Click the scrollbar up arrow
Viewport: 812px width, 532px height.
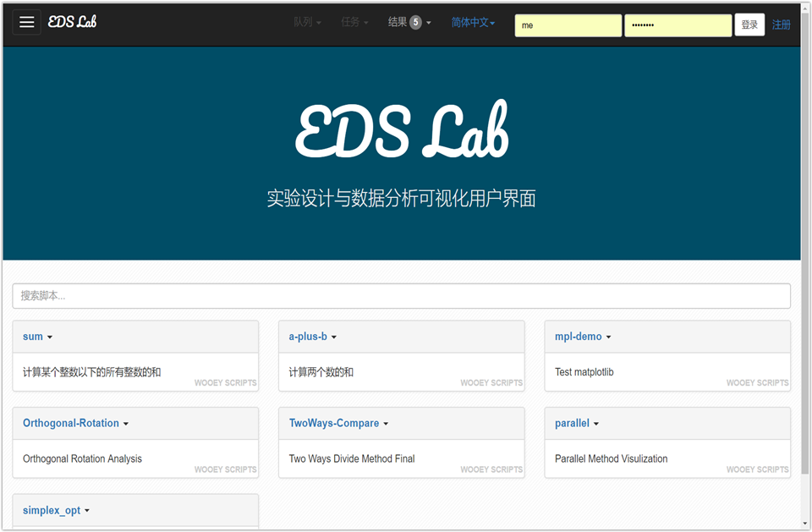tap(805, 8)
